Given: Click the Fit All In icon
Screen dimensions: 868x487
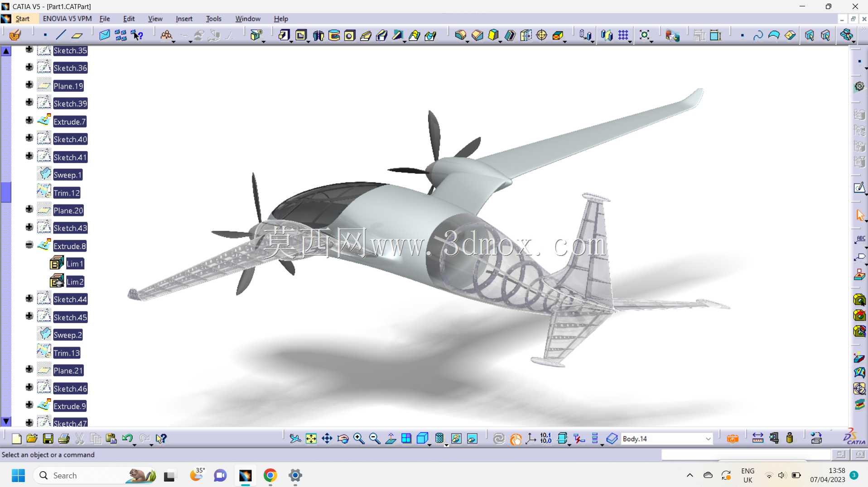Looking at the screenshot, I should (x=311, y=438).
